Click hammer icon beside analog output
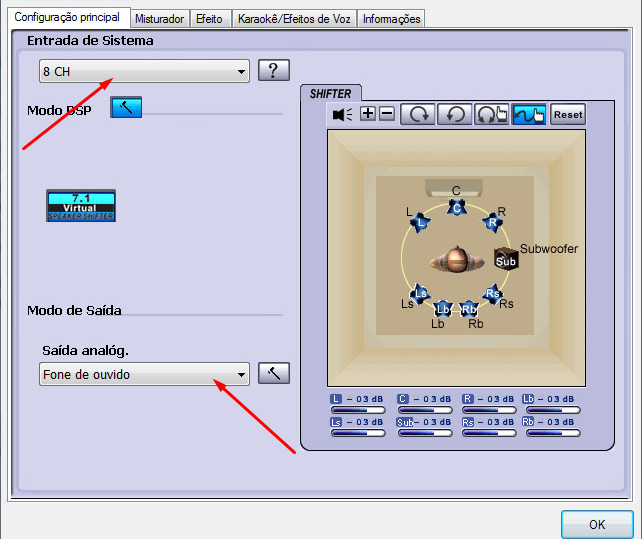 click(273, 373)
